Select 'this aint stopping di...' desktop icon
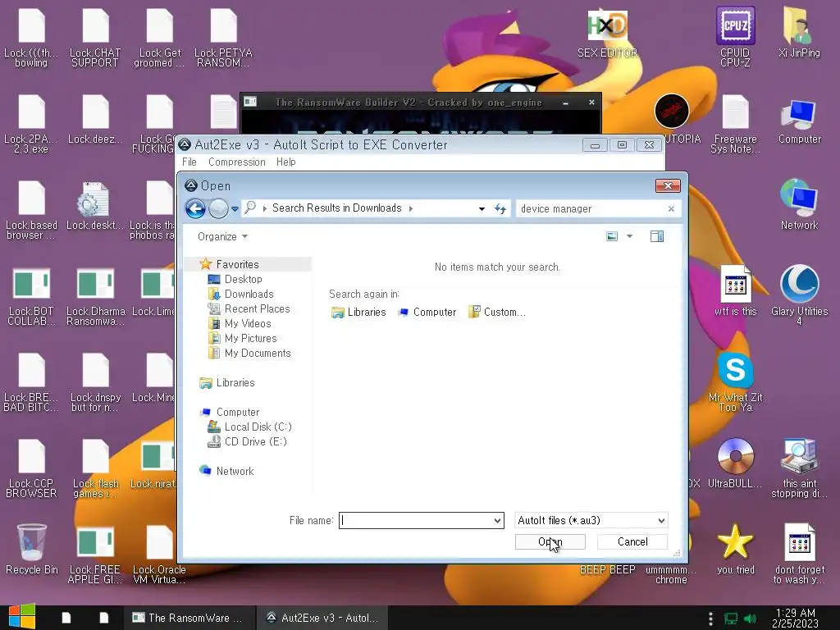 point(799,468)
